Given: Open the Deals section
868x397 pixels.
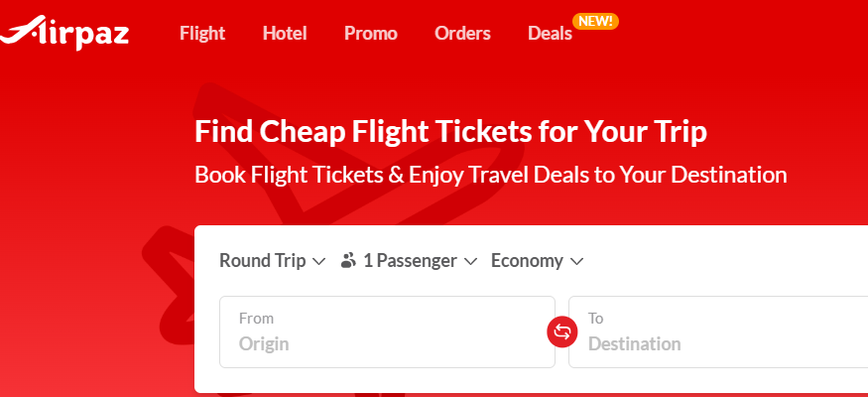Looking at the screenshot, I should (x=550, y=34).
